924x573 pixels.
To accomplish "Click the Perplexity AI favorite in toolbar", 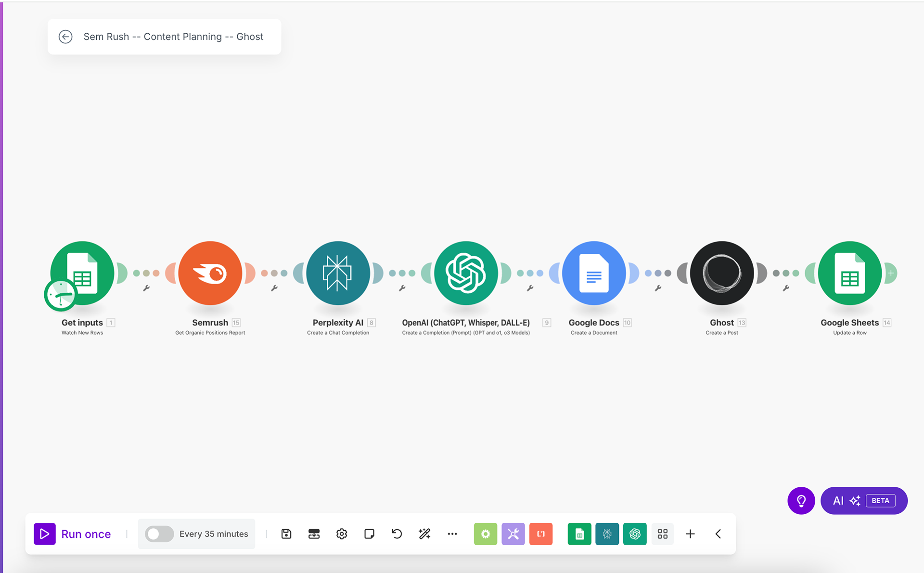I will (607, 534).
